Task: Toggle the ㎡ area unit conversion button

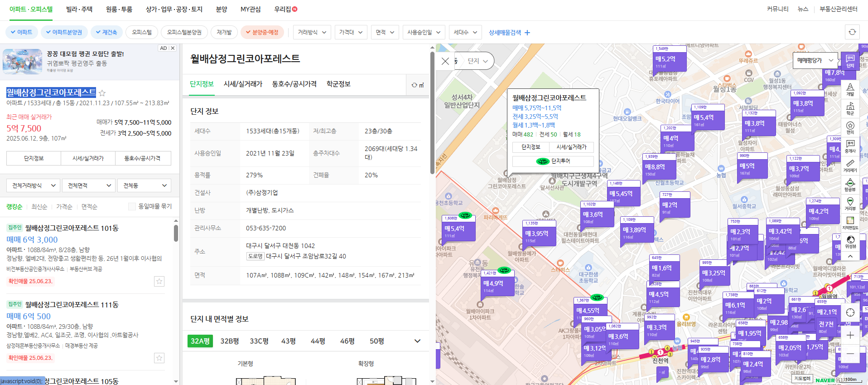Action: click(418, 85)
